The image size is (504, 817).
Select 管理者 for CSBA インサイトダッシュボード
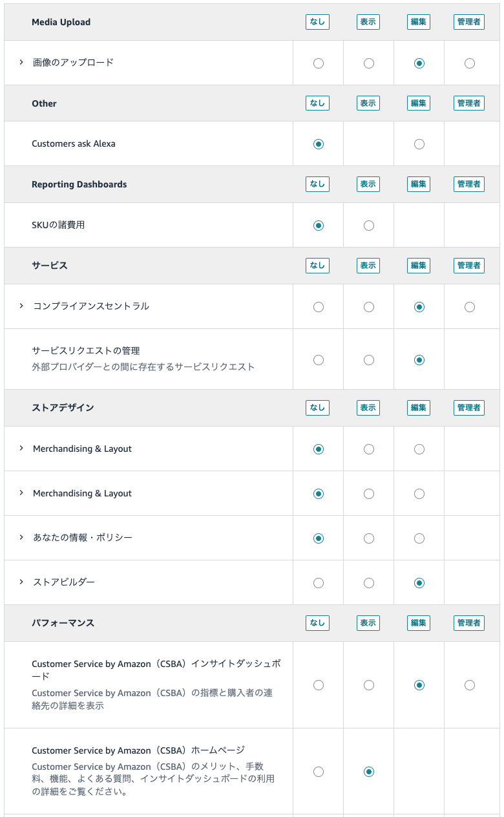coord(470,685)
